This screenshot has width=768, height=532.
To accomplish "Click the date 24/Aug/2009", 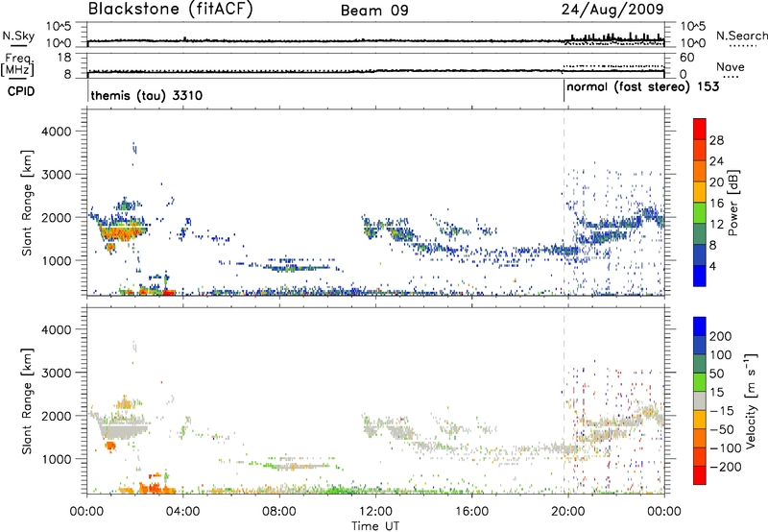I will tap(612, 10).
